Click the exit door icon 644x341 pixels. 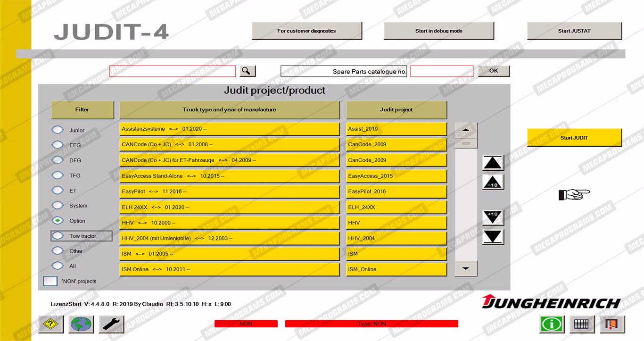point(612,324)
